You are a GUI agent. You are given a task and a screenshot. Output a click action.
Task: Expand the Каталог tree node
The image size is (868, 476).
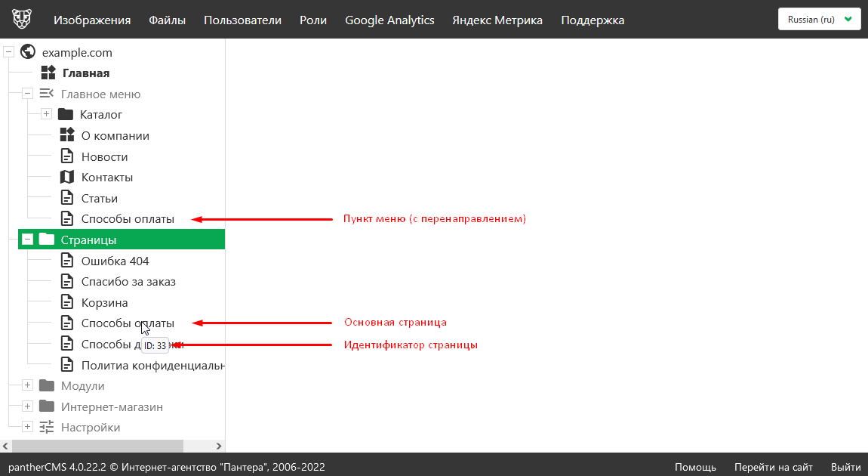(46, 115)
